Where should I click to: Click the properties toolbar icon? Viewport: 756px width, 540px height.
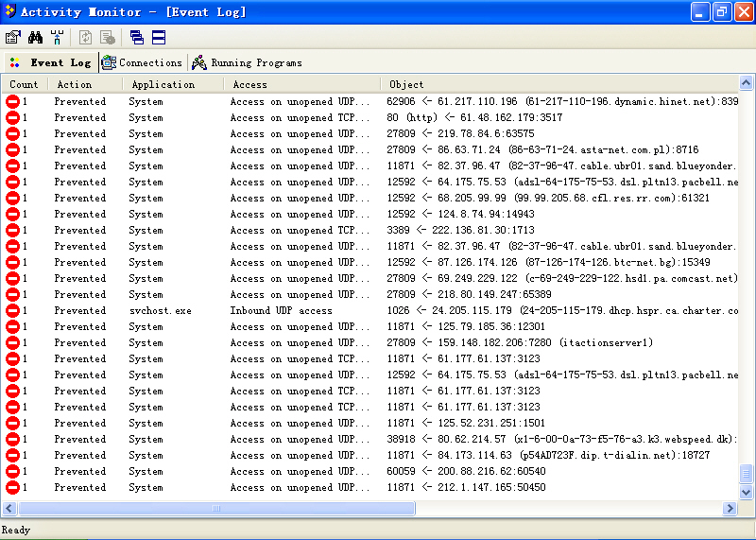13,38
